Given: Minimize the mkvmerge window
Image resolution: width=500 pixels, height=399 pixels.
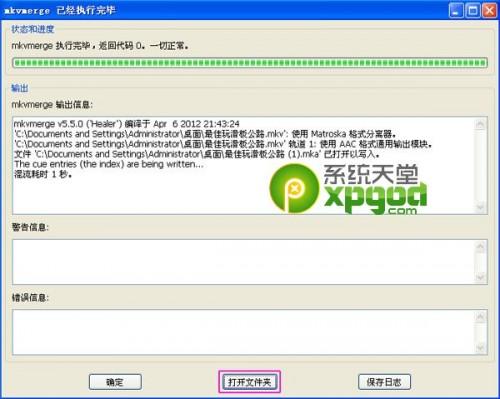Looking at the screenshot, I should (x=456, y=10).
